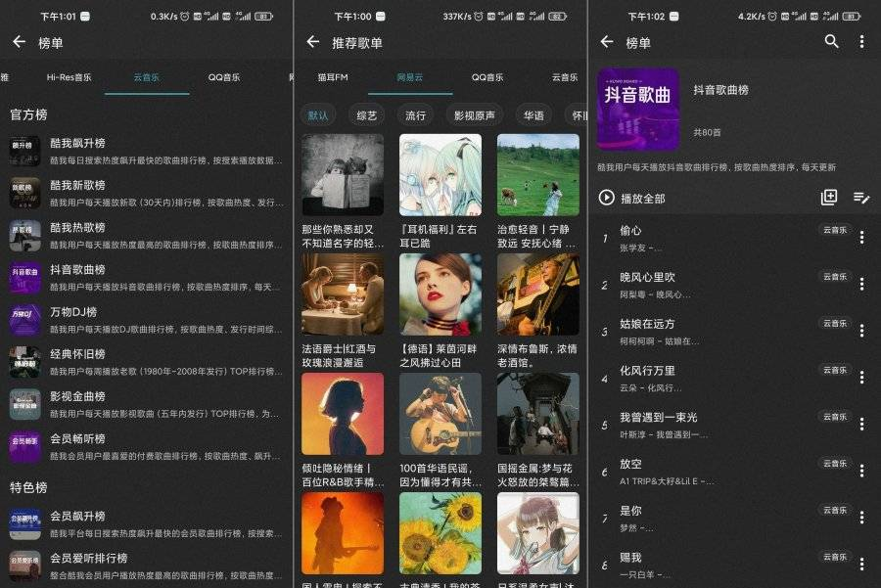This screenshot has width=881, height=588.
Task: Switch to 猫耳FM tab
Action: click(333, 77)
